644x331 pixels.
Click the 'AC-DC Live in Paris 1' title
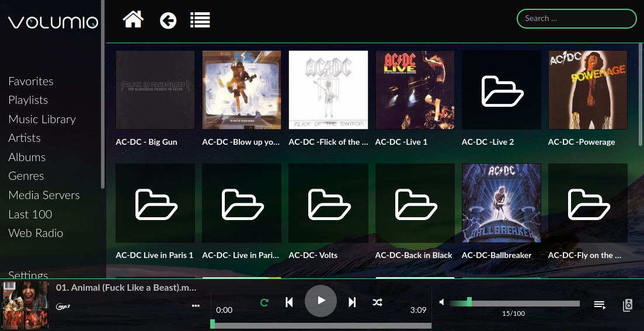point(154,256)
